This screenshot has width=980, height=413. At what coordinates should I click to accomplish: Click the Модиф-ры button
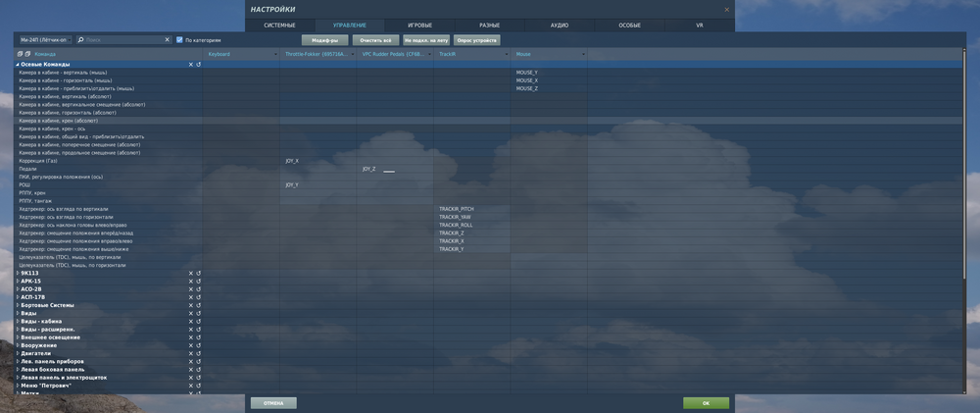pos(325,40)
